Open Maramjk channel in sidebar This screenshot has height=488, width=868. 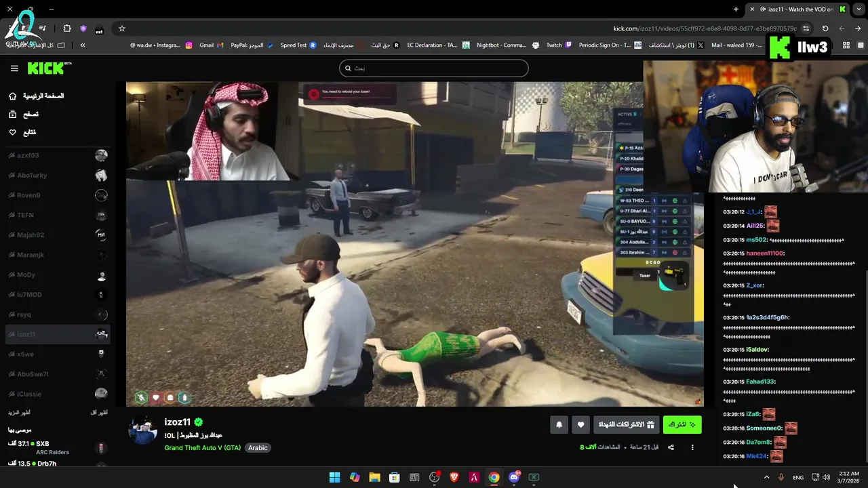coord(58,255)
